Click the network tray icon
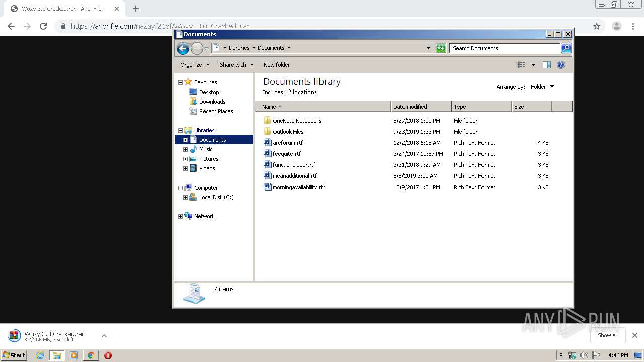644x362 pixels. point(572,355)
